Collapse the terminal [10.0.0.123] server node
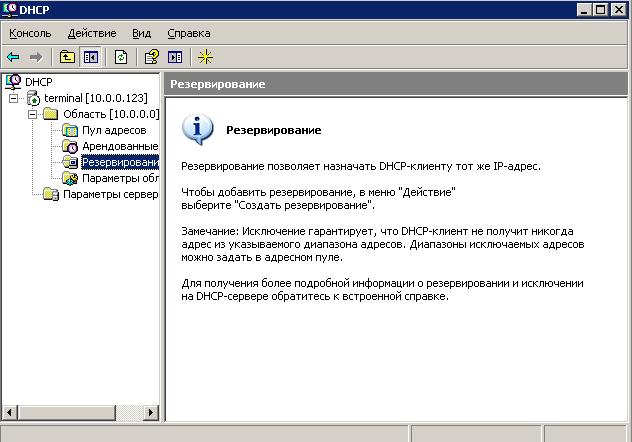This screenshot has width=632, height=442. [x=15, y=98]
